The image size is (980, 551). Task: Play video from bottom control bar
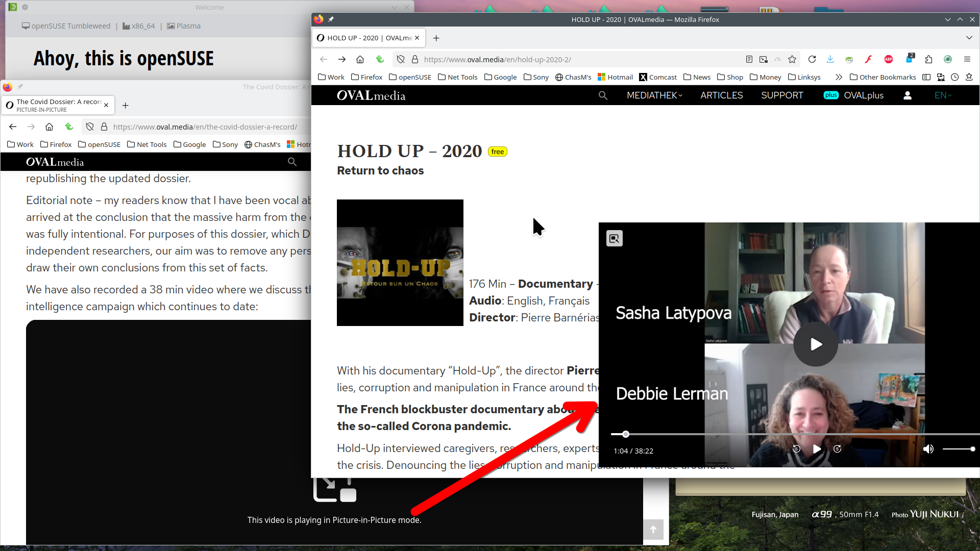click(817, 449)
